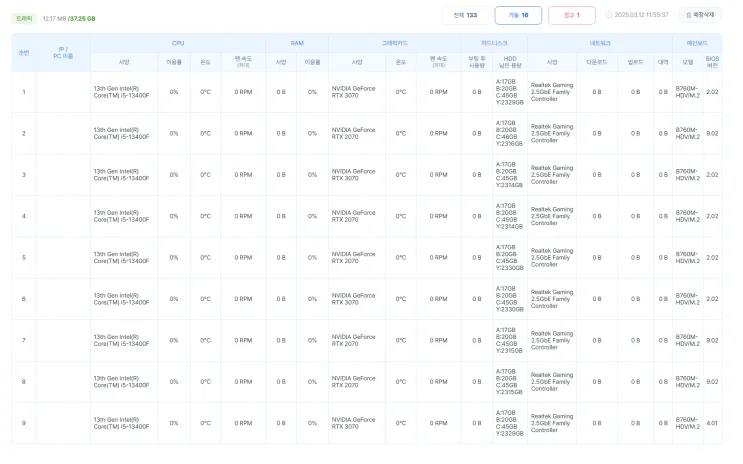Click the 37.25 GB traffic value
Image resolution: width=743 pixels, height=464 pixels.
point(82,18)
